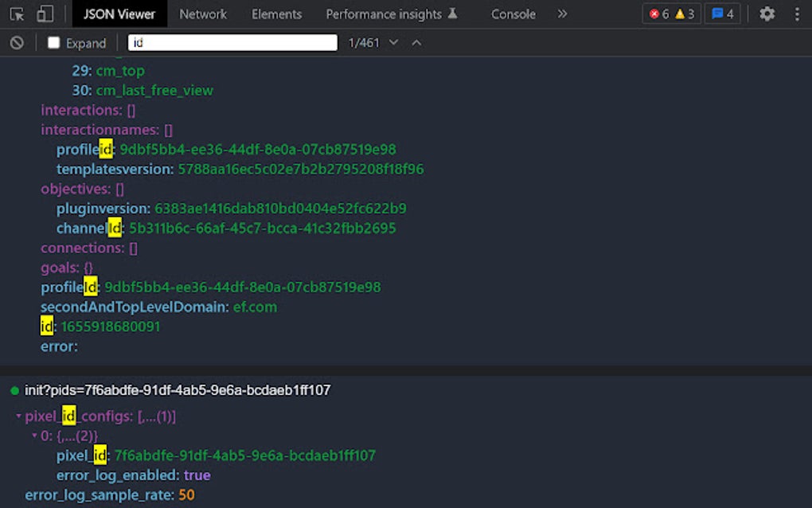The image size is (812, 508).
Task: Collapse the 0 array item node
Action: pyautogui.click(x=34, y=436)
